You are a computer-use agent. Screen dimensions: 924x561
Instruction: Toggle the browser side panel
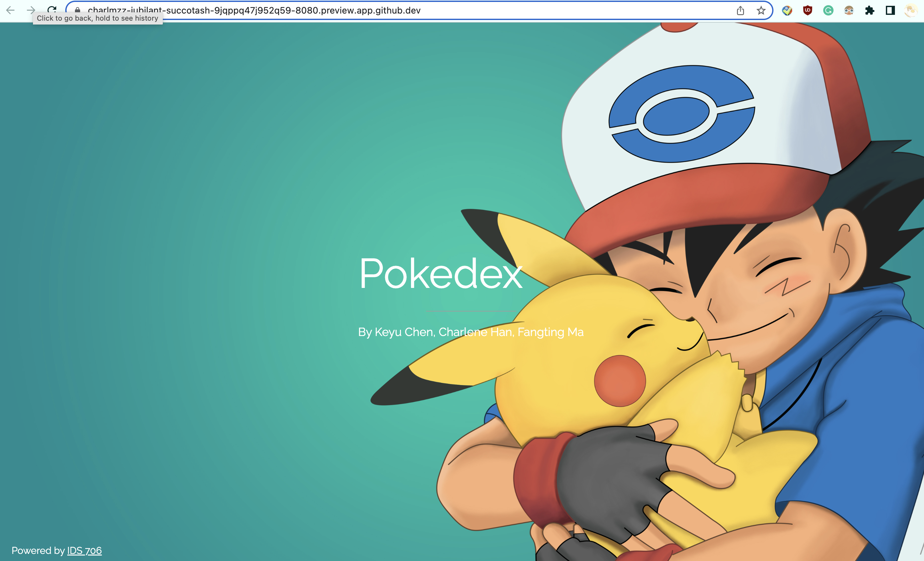(890, 11)
